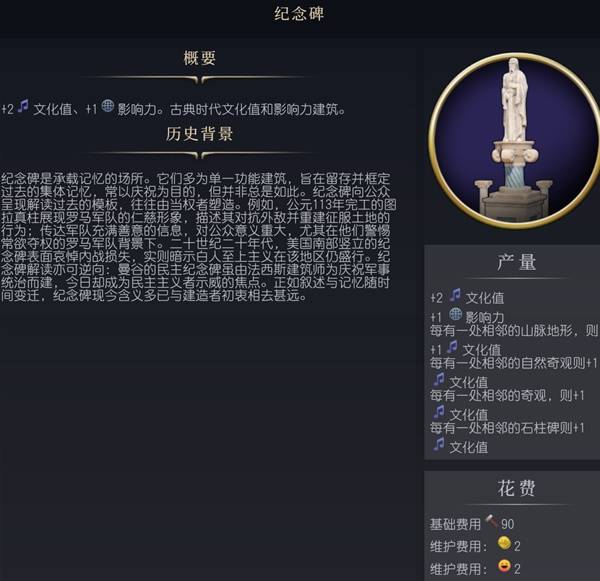Screen dimensions: 600x581
Task: Click the text 古典时代文化值和影响力建筑
Action: click(x=257, y=110)
